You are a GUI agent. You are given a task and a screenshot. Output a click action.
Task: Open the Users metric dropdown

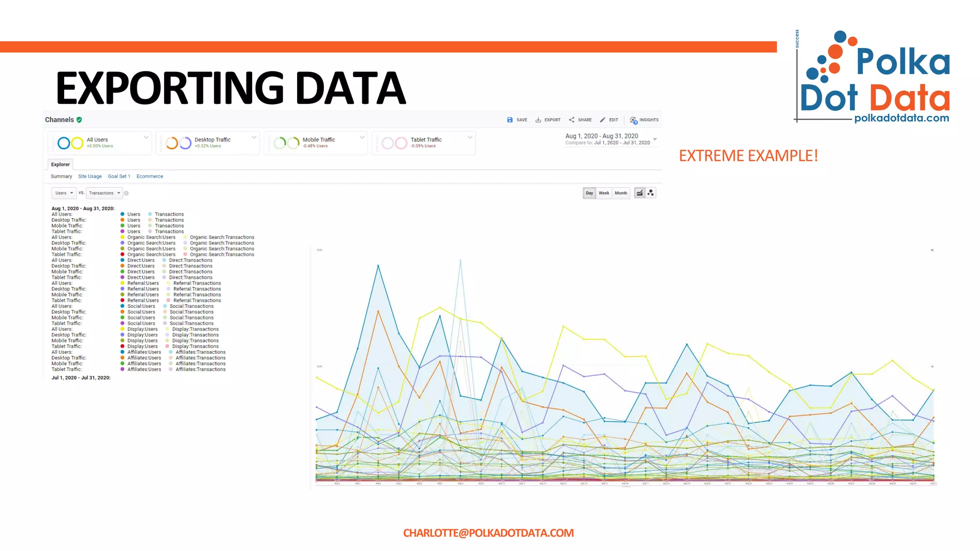click(64, 193)
